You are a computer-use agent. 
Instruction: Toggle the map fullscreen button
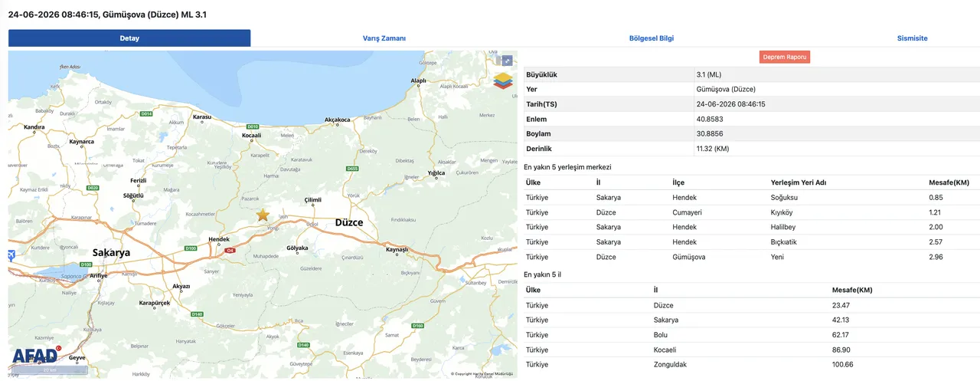[506, 61]
